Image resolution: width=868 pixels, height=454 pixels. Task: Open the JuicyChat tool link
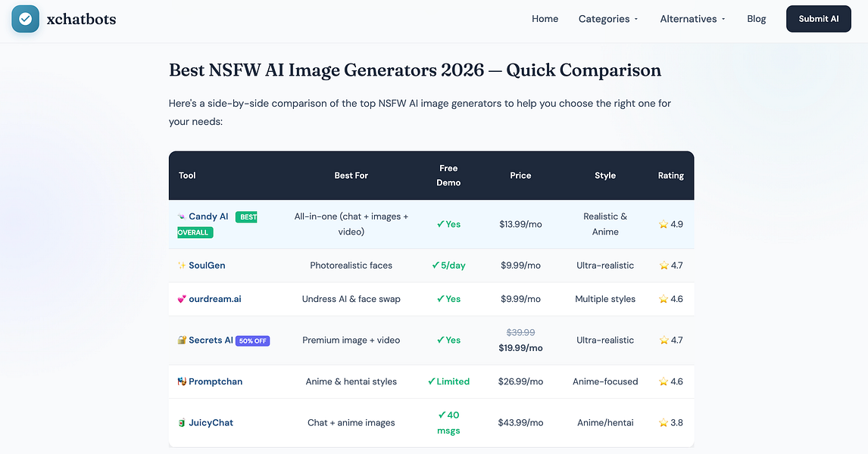point(211,422)
